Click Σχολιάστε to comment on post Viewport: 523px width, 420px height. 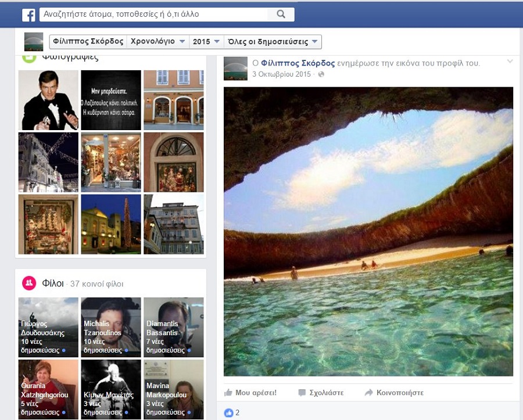pyautogui.click(x=321, y=393)
